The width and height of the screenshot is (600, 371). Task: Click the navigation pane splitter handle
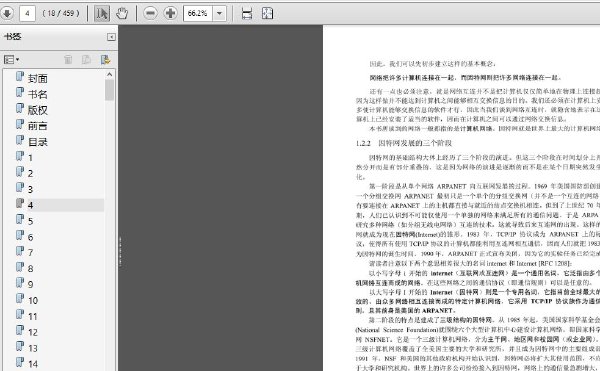click(120, 251)
